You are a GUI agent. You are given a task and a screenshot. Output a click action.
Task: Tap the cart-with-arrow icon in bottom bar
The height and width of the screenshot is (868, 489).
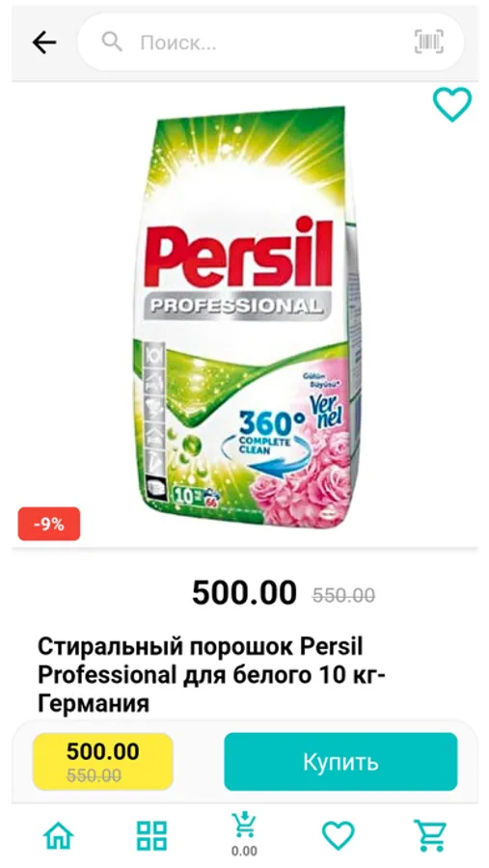click(244, 826)
